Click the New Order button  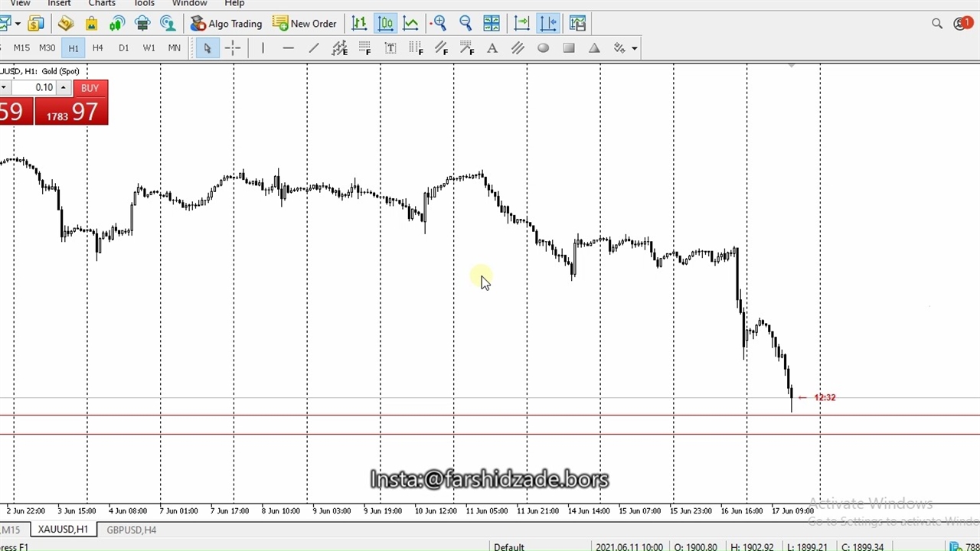pos(304,24)
